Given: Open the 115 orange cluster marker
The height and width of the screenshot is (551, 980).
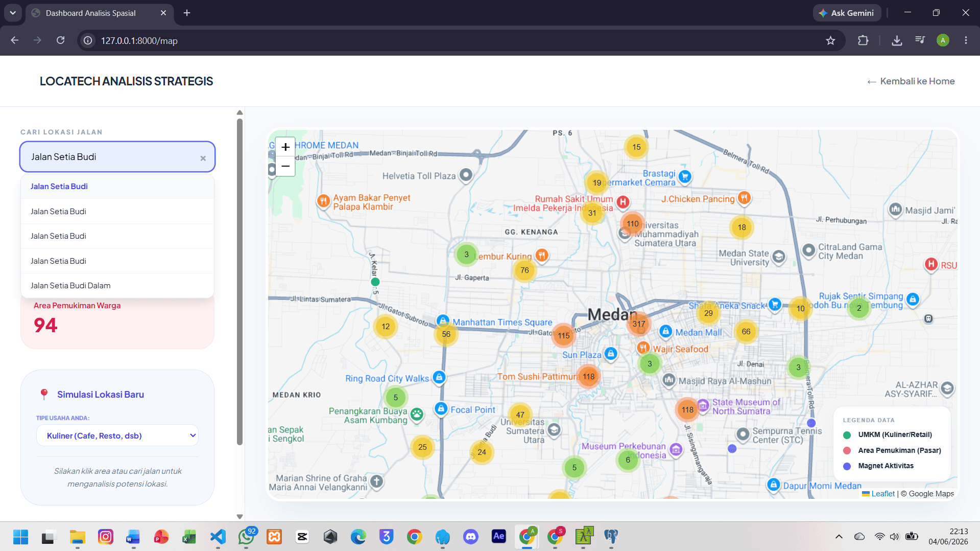Looking at the screenshot, I should (x=564, y=336).
